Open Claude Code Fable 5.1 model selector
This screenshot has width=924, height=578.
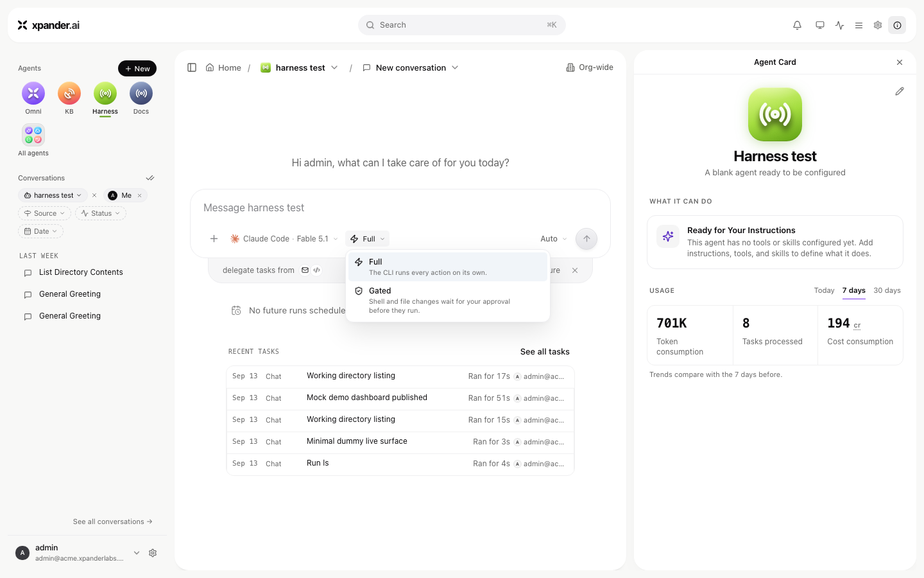coord(284,239)
